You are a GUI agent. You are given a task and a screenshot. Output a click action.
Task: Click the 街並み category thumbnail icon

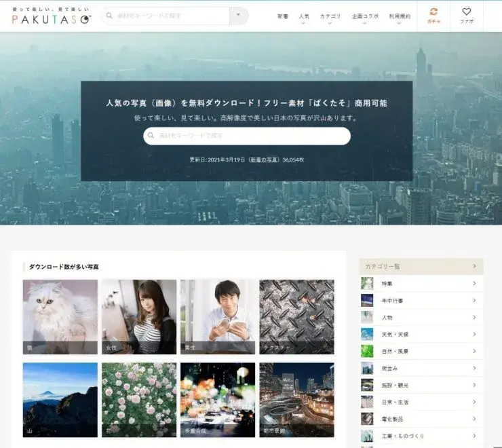point(367,368)
